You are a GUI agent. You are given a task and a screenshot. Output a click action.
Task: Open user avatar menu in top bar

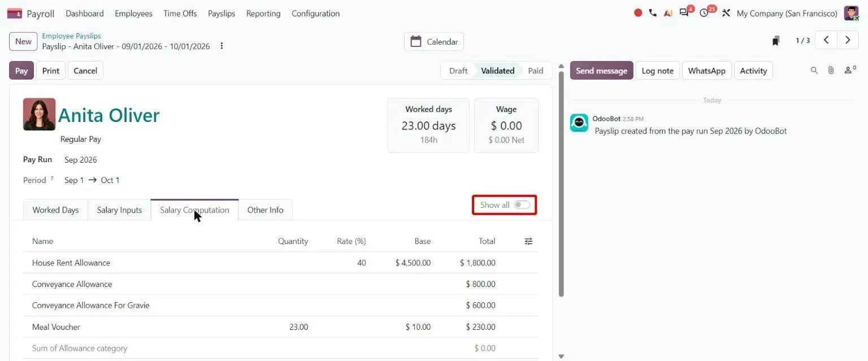point(851,13)
